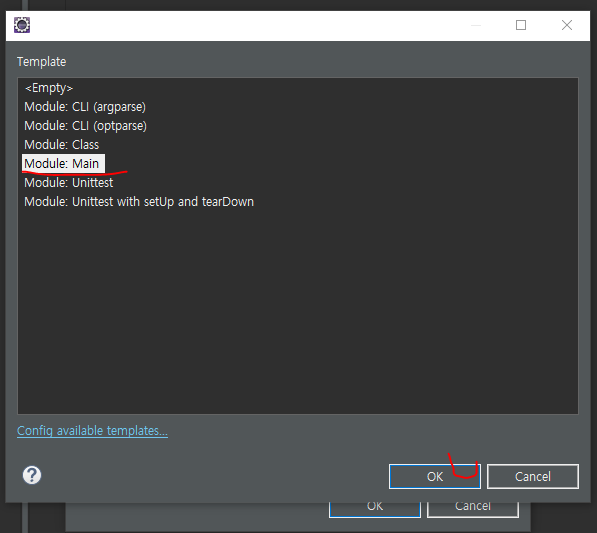Viewport: 597px width, 533px height.
Task: Cancel the Template dialog
Action: pyautogui.click(x=533, y=476)
